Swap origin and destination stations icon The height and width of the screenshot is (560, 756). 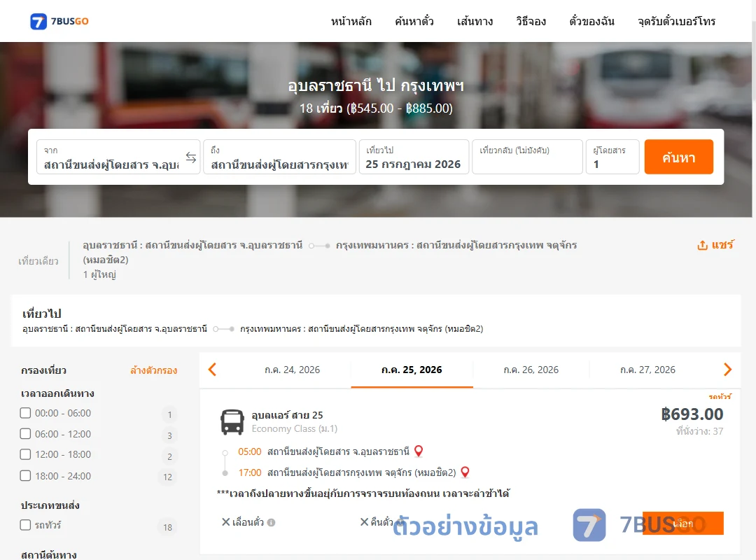click(x=191, y=157)
